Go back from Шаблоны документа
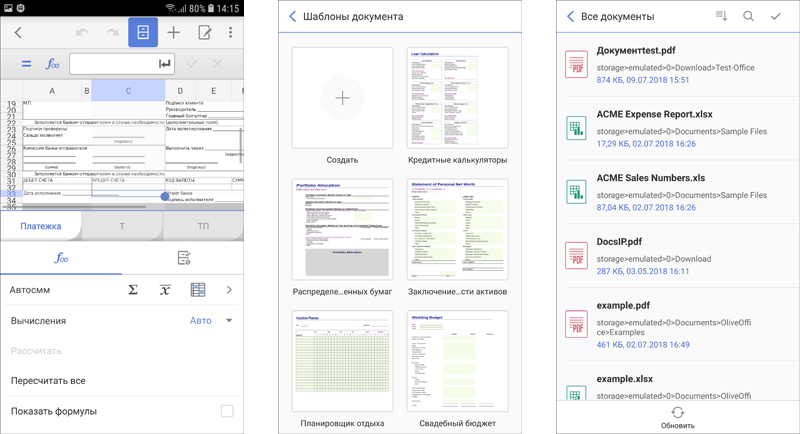Image resolution: width=800 pixels, height=434 pixels. tap(292, 16)
